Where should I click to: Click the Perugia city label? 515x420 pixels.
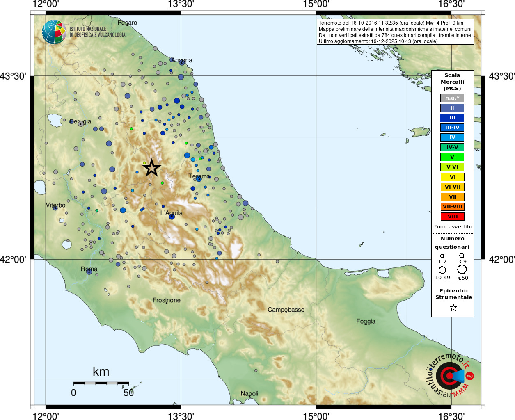pos(80,121)
